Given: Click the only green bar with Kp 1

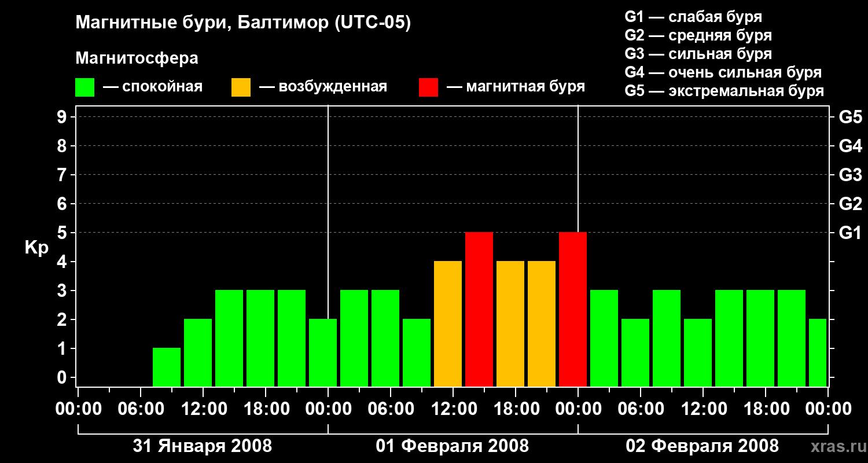Looking at the screenshot, I should tap(167, 368).
